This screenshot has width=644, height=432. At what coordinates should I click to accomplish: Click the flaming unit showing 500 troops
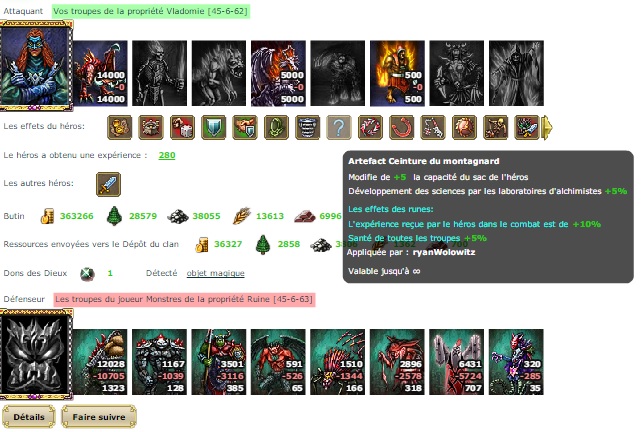pos(397,73)
